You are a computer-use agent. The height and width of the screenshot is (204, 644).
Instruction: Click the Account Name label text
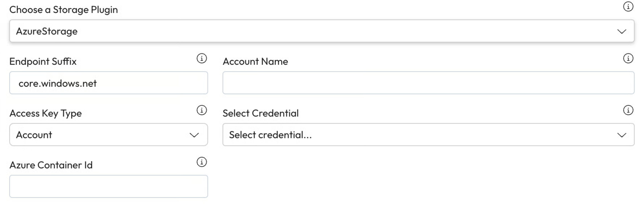[255, 61]
